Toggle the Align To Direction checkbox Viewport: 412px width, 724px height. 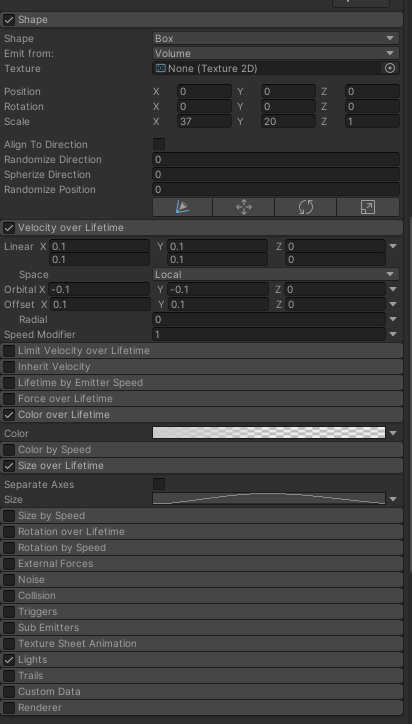159,144
